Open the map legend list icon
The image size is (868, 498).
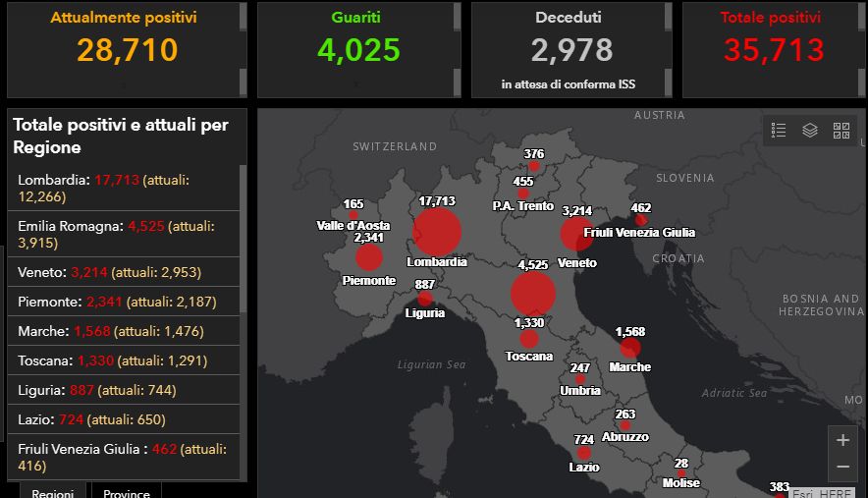[x=779, y=130]
